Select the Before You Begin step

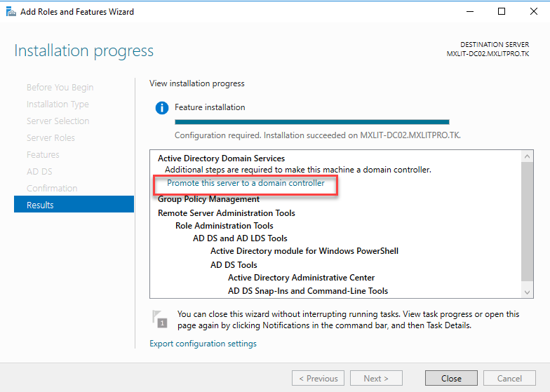(x=60, y=87)
